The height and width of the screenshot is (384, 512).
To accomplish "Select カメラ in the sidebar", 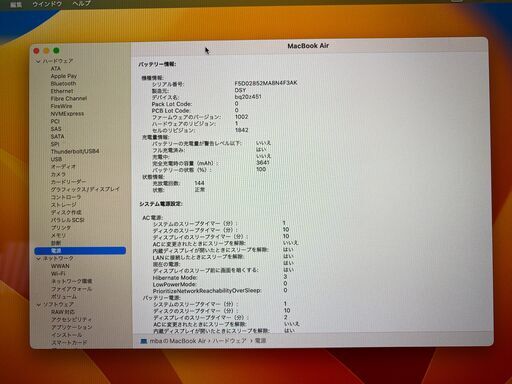I will [58, 174].
